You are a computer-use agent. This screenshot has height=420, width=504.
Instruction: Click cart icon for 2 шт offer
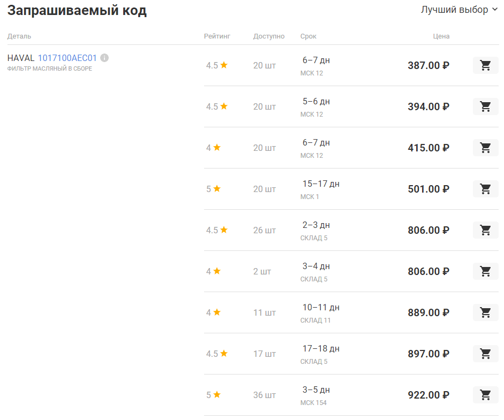pos(485,271)
